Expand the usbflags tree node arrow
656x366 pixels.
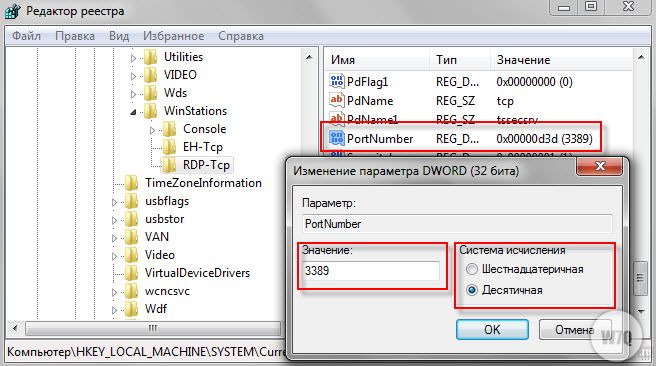(x=115, y=202)
